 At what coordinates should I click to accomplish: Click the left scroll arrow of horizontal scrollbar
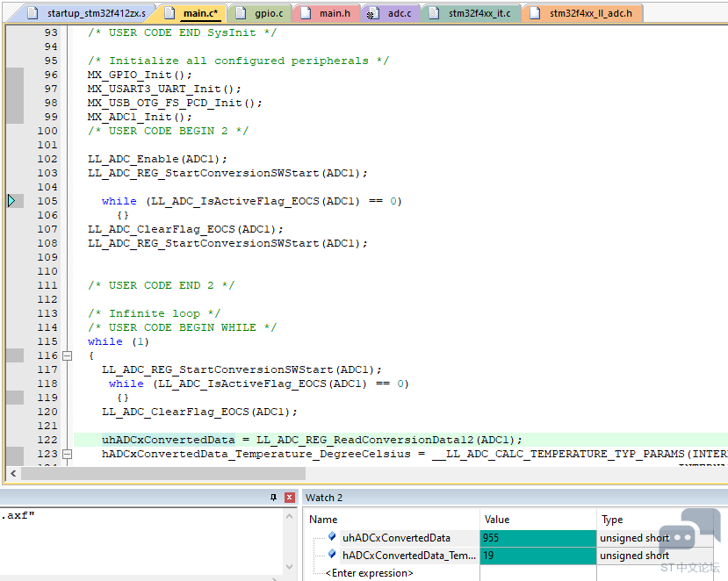click(x=13, y=474)
